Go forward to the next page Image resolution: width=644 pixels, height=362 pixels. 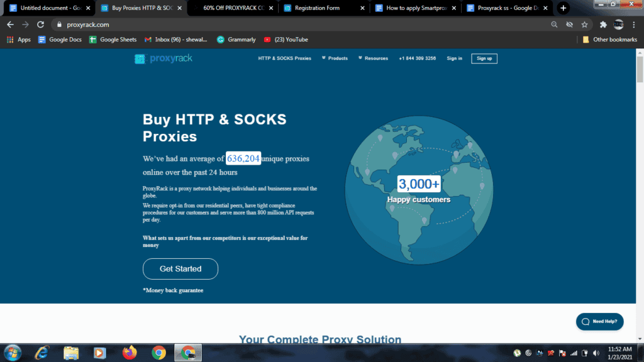[x=25, y=25]
